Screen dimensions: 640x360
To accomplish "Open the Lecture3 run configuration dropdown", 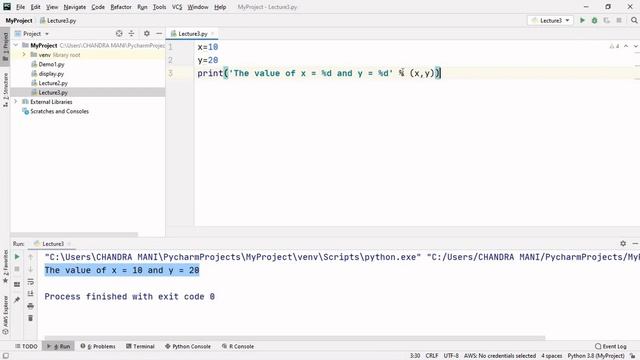I will coord(550,20).
